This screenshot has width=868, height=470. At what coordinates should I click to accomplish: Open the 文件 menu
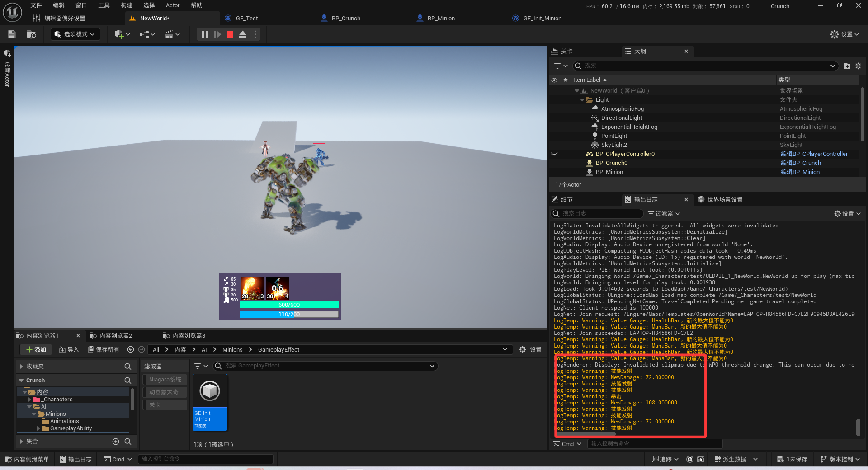[x=36, y=5]
